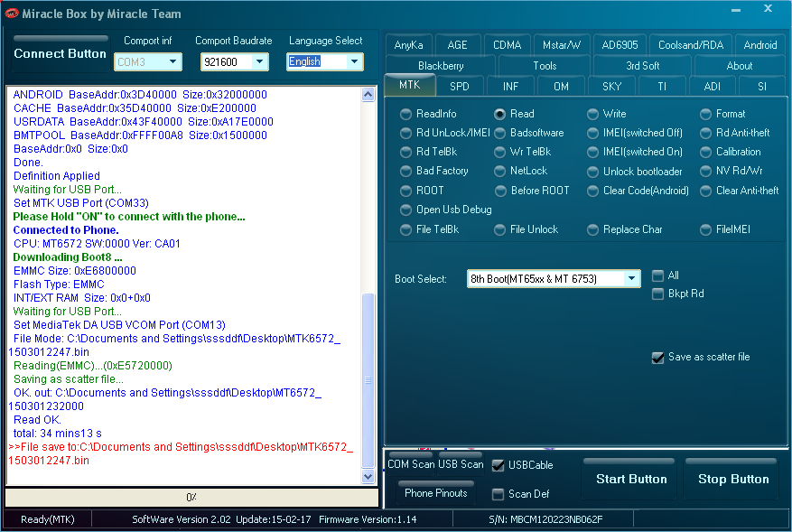Switch to the AGE tab
The image size is (792, 532).
tap(457, 45)
